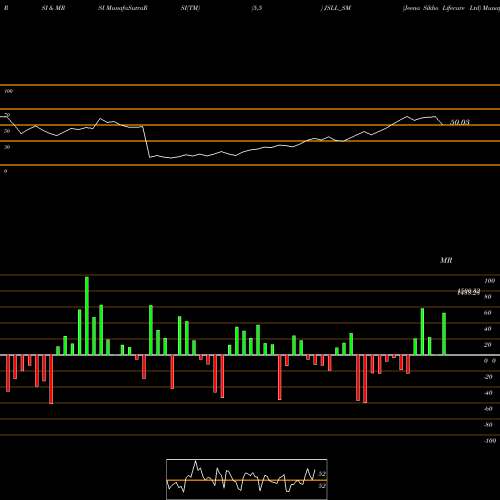Click the 80 label on MR axis
Viewport: 500px width, 500px height.
488,297
